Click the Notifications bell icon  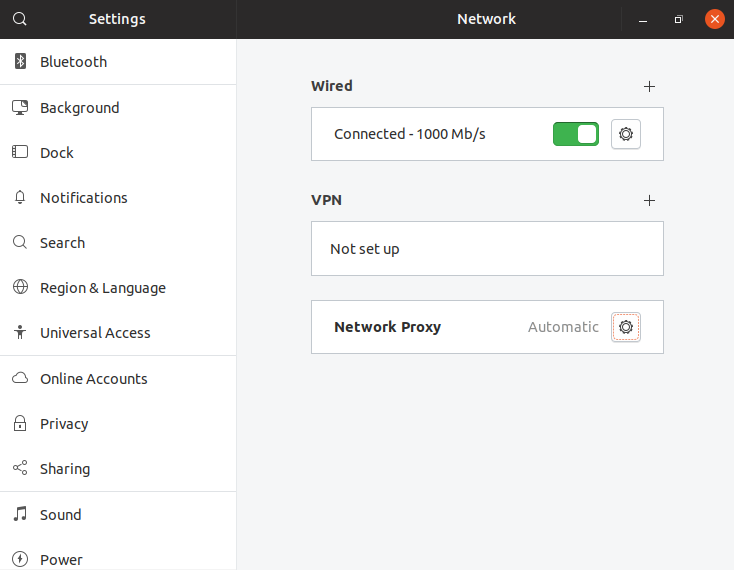pyautogui.click(x=20, y=197)
